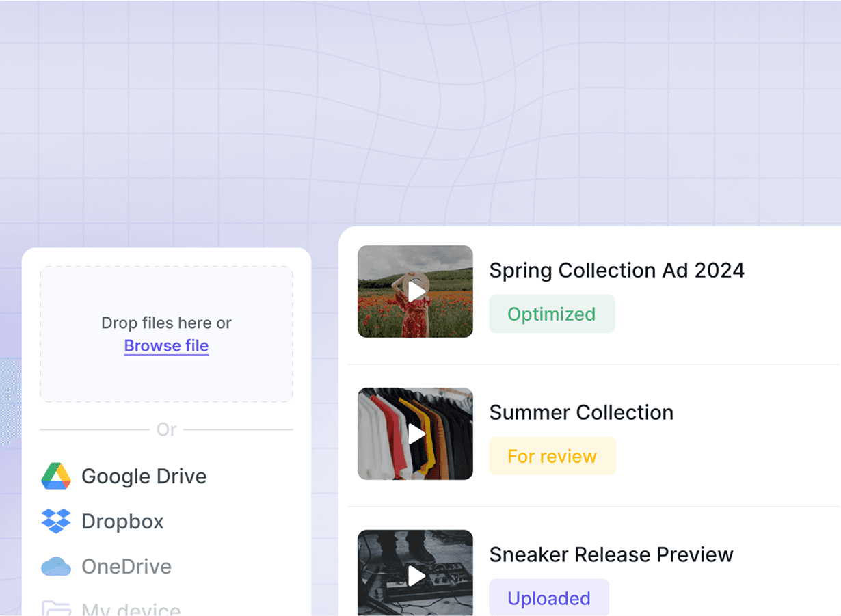Click the Uploaded status badge

549,598
